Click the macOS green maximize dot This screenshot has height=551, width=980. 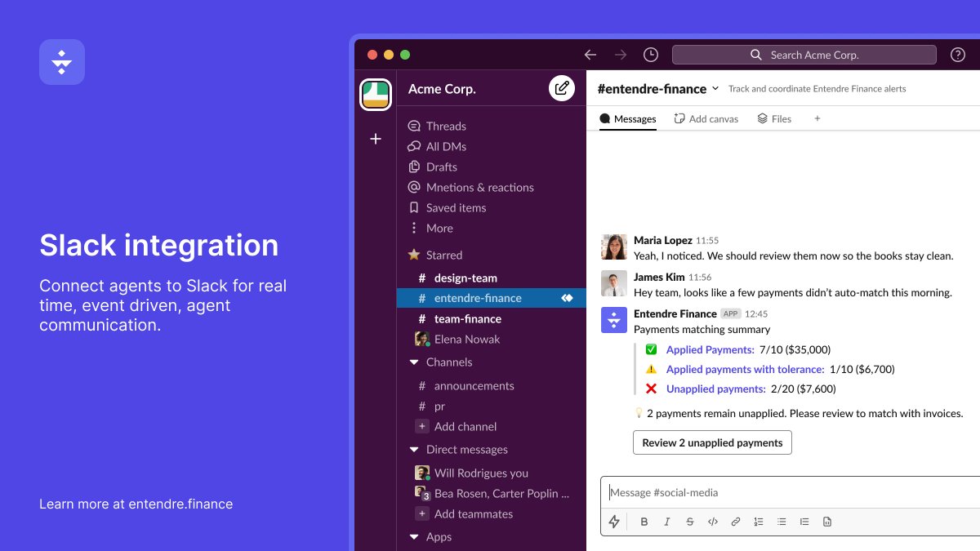pyautogui.click(x=405, y=55)
